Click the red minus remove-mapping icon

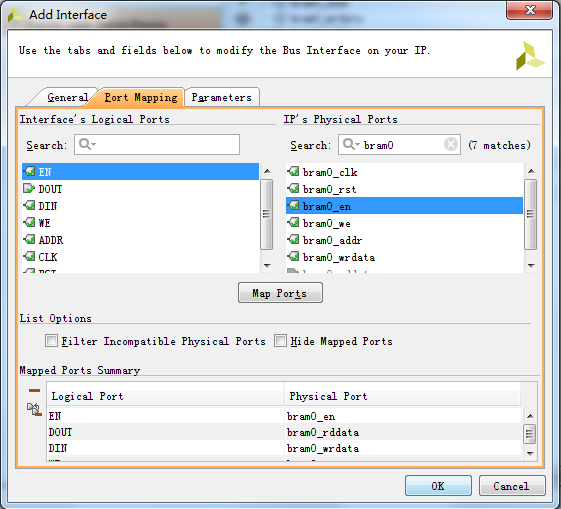[34, 390]
